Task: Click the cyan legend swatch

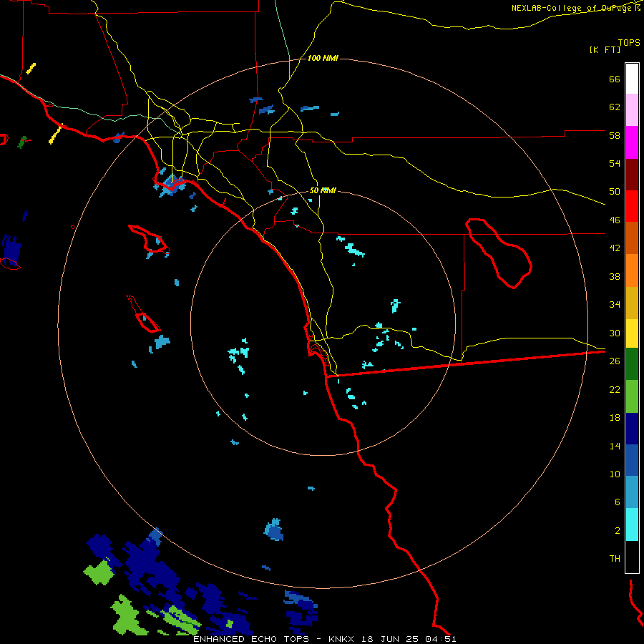Action: coord(632,525)
